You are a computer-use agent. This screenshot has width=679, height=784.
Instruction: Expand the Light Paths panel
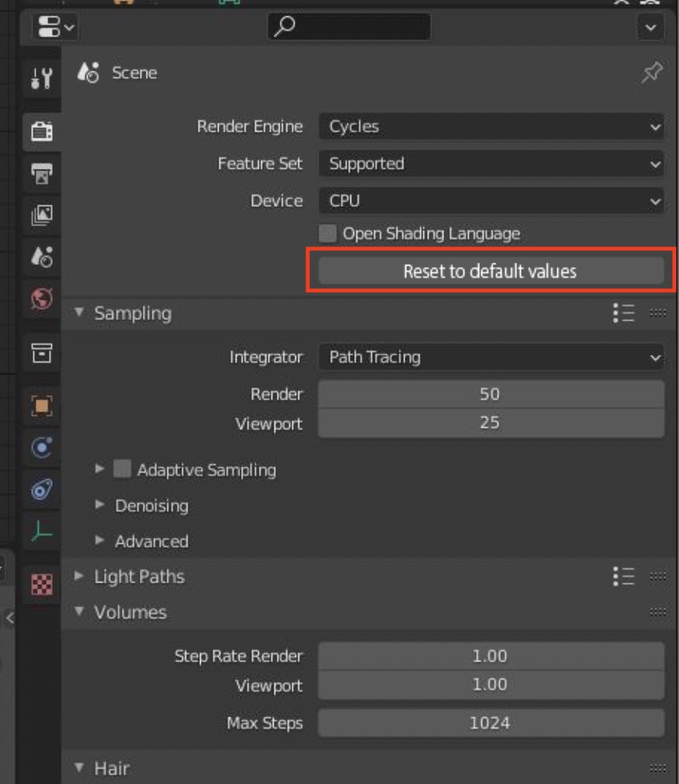click(x=79, y=576)
